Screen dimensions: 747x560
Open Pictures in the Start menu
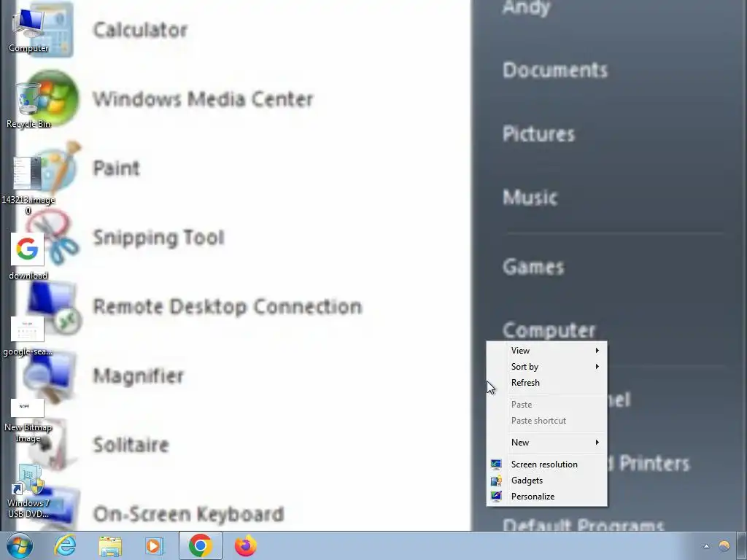[x=538, y=134]
